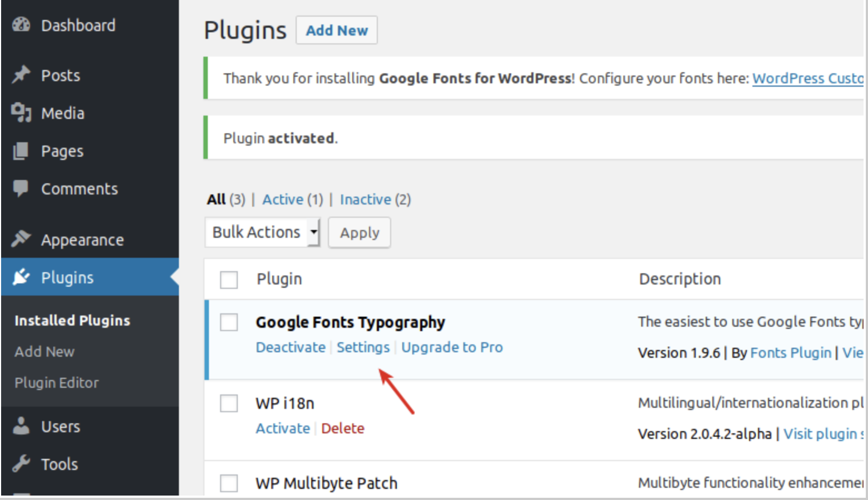The width and height of the screenshot is (868, 500).
Task: Click the Dashboard gauge icon
Action: pyautogui.click(x=21, y=25)
